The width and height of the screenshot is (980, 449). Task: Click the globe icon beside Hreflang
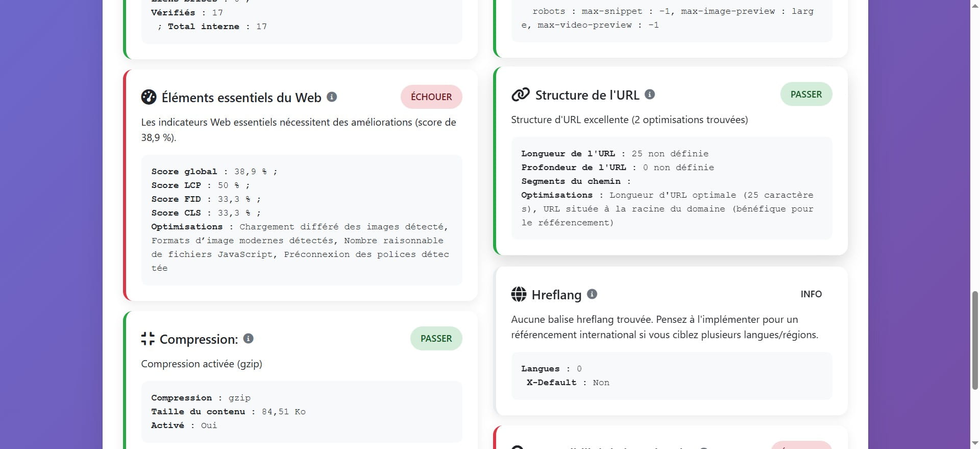click(519, 294)
